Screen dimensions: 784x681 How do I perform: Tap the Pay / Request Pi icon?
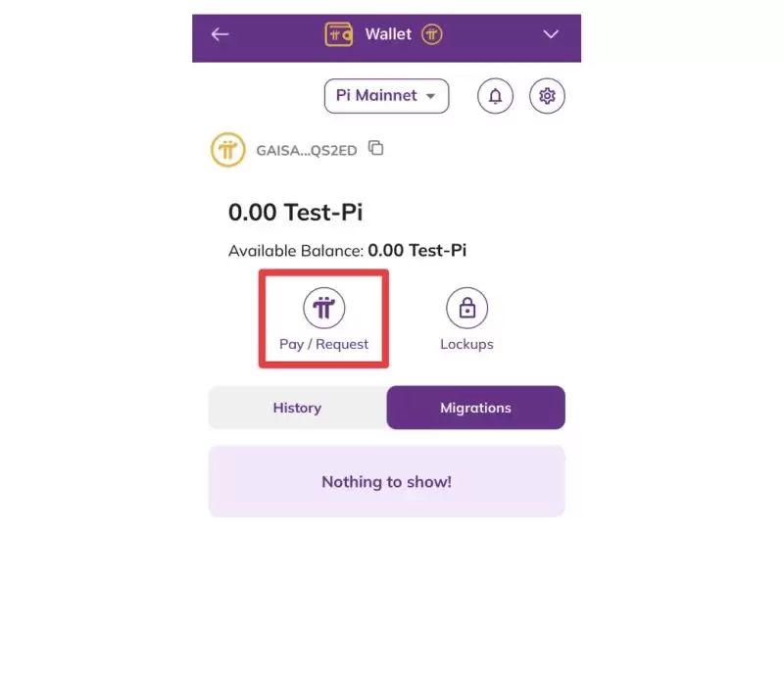click(323, 308)
